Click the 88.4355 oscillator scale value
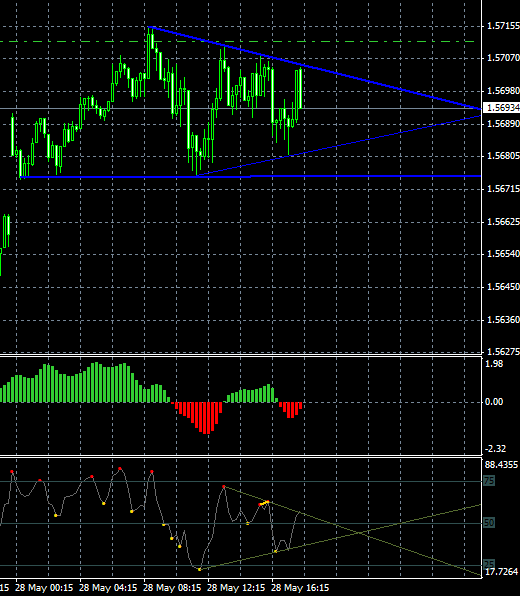Image resolution: width=520 pixels, height=596 pixels. [x=501, y=464]
